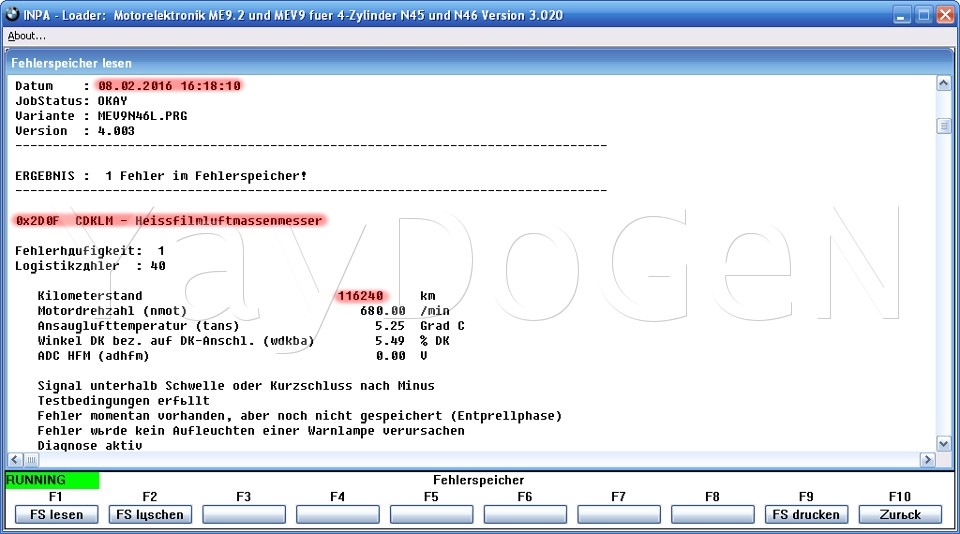This screenshot has height=534, width=960.
Task: Click the Zurück button under F10
Action: (900, 514)
